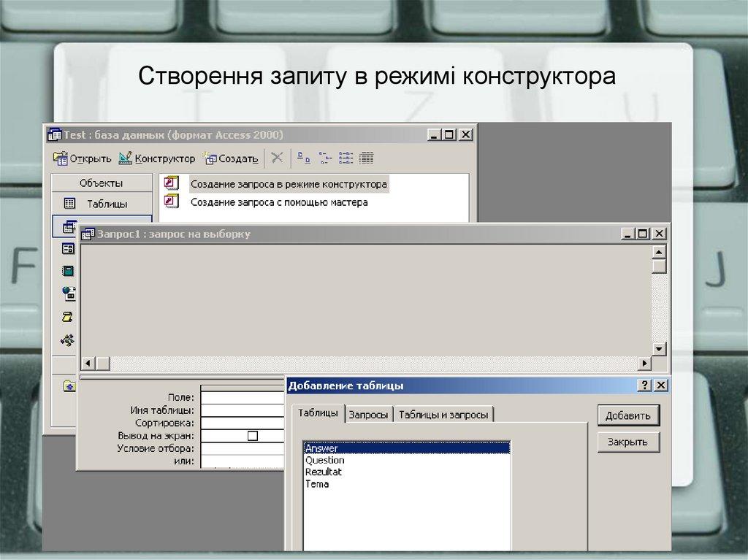
Task: Open the Формы section in Objects sidebar
Action: 67,248
